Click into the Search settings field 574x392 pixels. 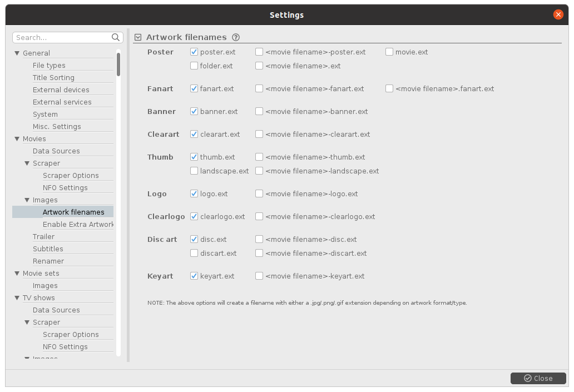tap(61, 37)
